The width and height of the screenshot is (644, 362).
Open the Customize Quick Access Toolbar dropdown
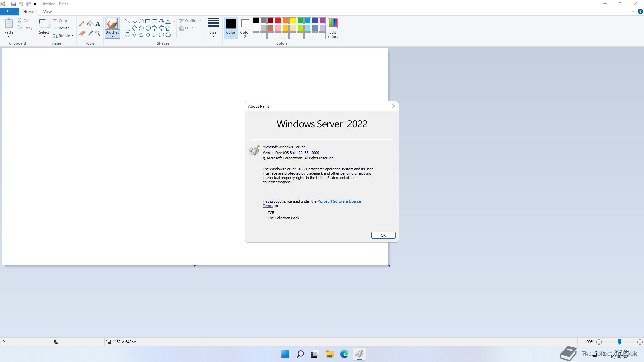click(x=35, y=4)
